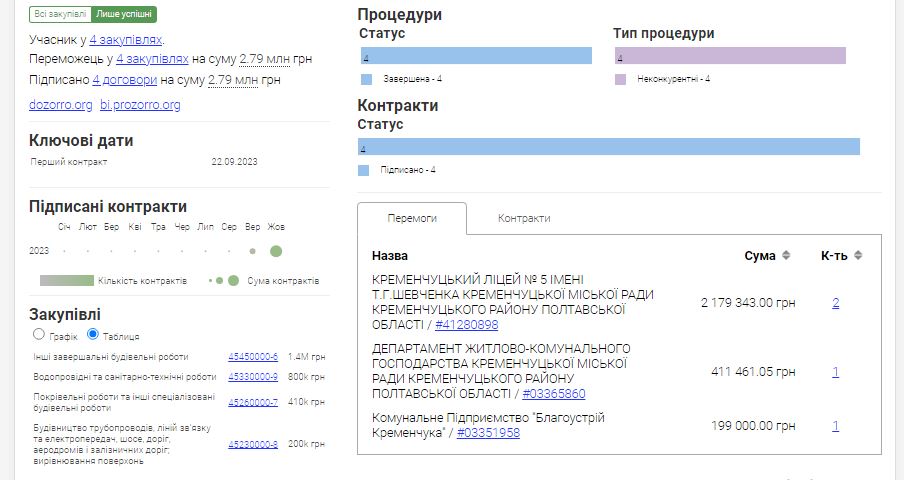Image resolution: width=904 pixels, height=480 pixels.
Task: Click the Неконкурентні procedure type bar
Action: coord(730,56)
